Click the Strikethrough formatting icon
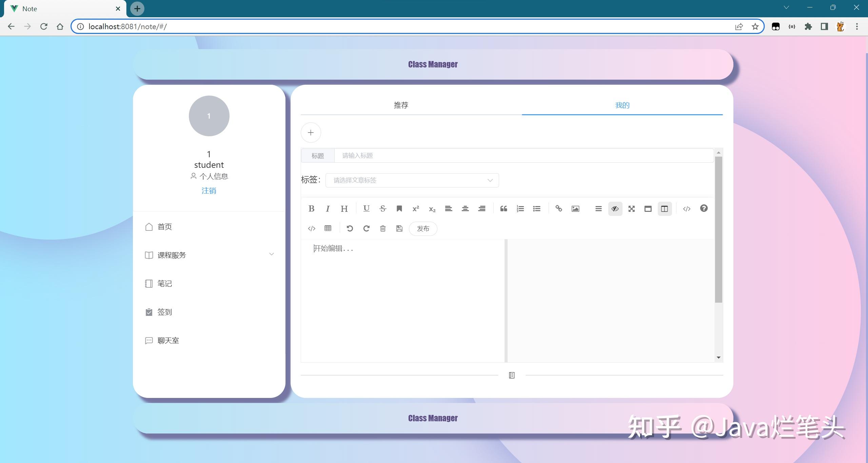Screen dimensions: 868x463 coord(382,208)
